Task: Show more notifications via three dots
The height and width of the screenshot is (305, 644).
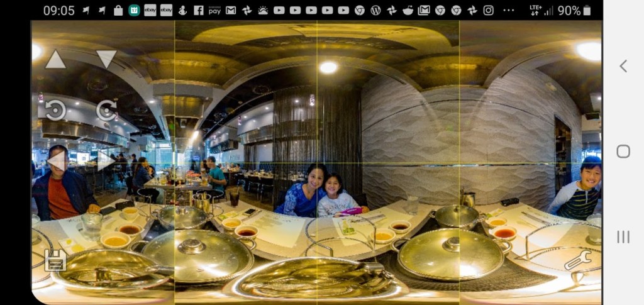Action: pyautogui.click(x=508, y=10)
